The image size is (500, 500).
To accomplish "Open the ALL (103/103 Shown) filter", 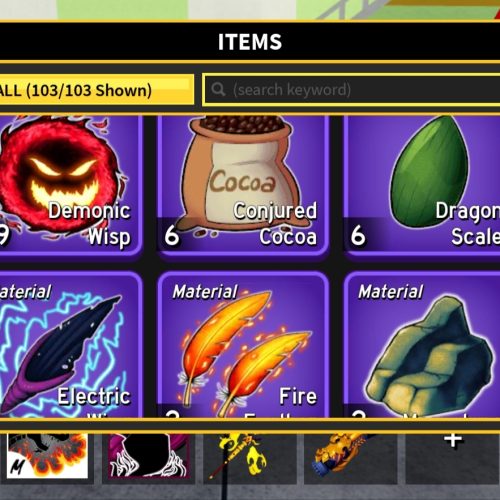I will point(97,90).
